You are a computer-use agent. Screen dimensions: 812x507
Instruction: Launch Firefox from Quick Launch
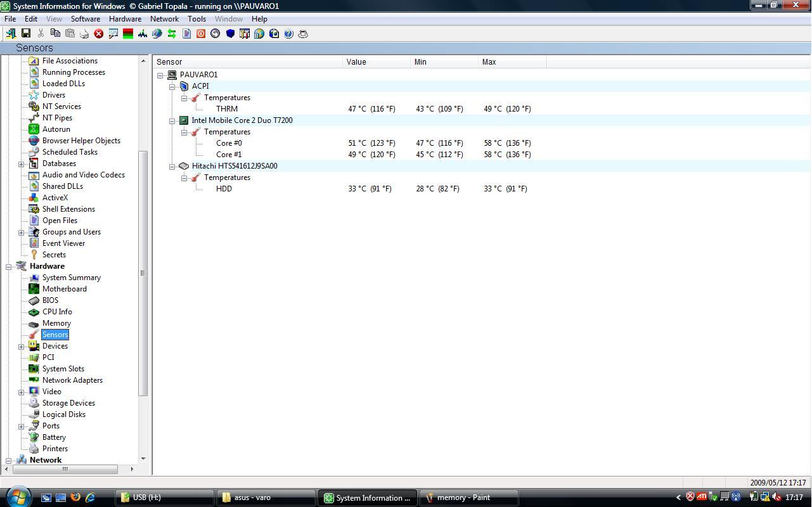[75, 497]
